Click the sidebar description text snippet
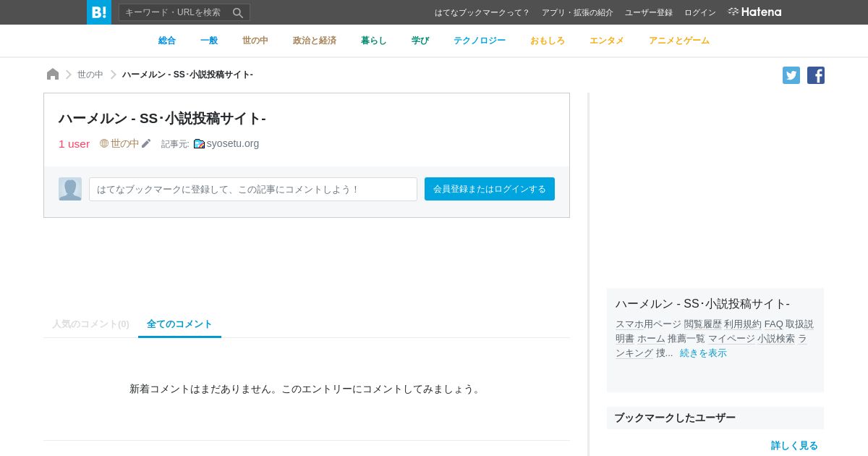The image size is (868, 456). (715, 338)
